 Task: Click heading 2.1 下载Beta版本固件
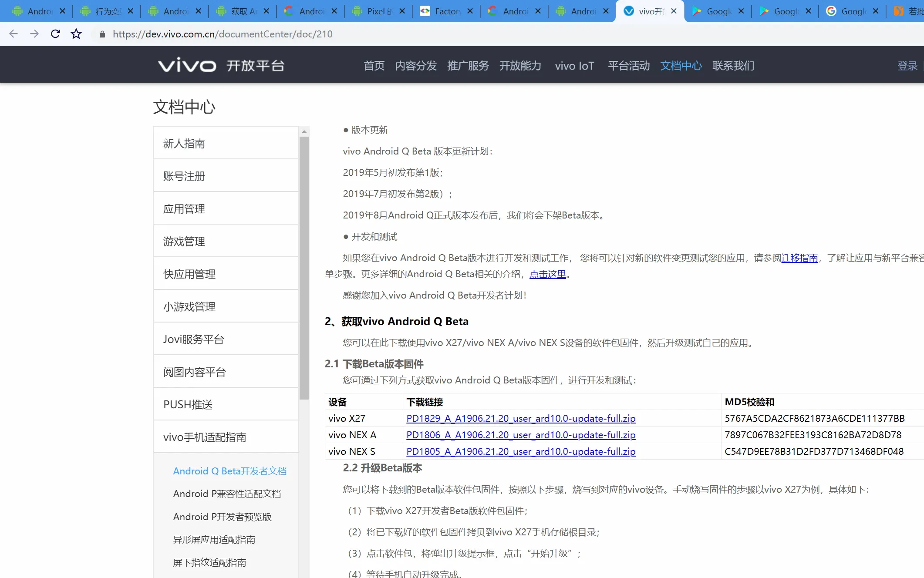374,364
